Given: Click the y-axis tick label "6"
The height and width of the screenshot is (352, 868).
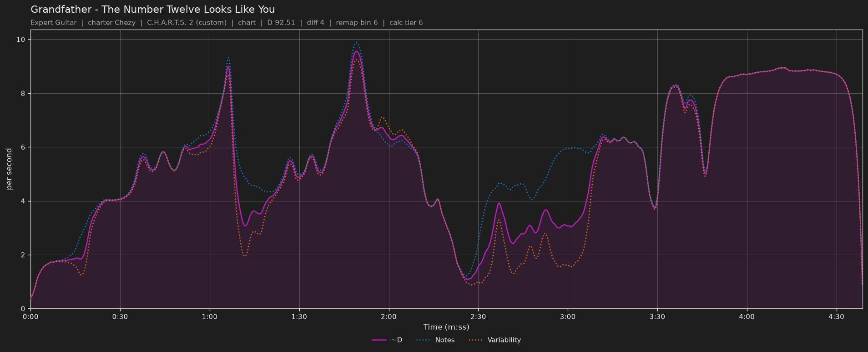Looking at the screenshot, I should (x=23, y=147).
